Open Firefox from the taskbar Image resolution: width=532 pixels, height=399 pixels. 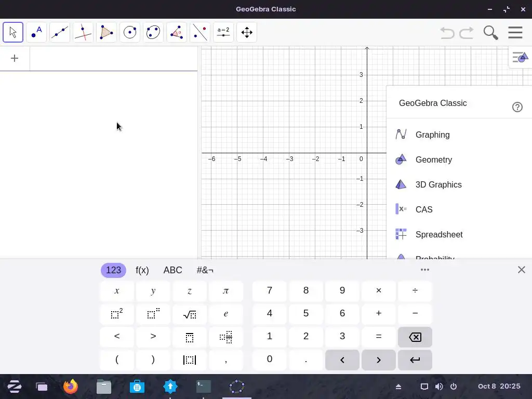71,387
